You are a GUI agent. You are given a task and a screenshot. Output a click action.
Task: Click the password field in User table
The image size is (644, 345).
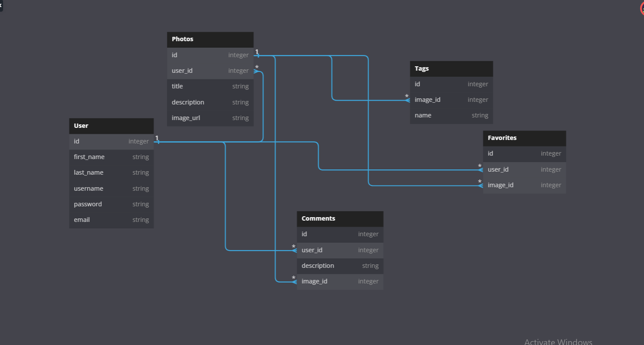click(x=111, y=204)
